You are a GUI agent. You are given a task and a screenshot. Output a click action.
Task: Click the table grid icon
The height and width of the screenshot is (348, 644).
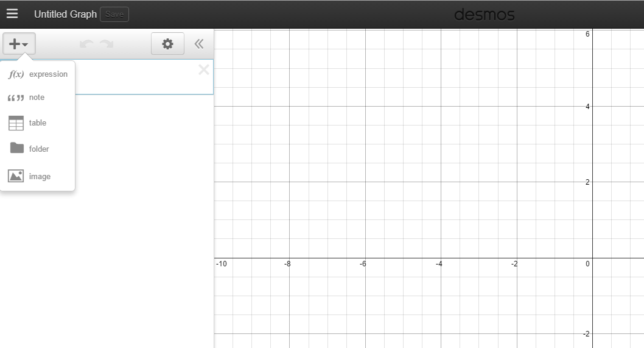click(x=16, y=123)
